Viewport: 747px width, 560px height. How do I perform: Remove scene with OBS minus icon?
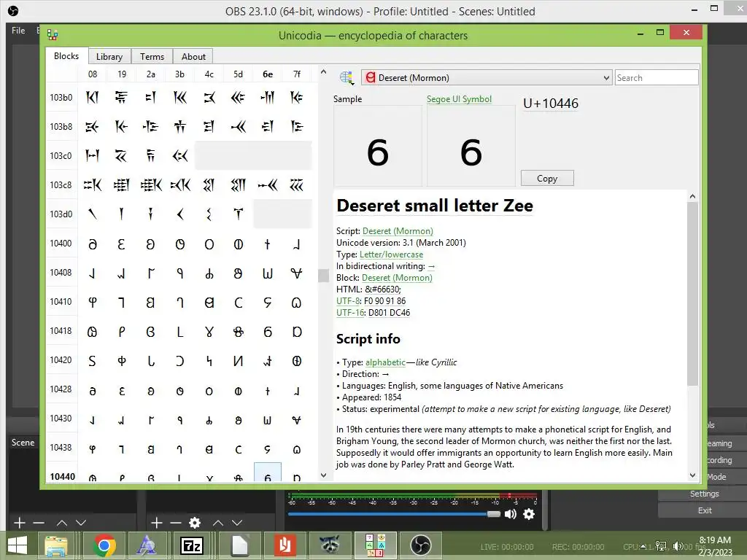pos(39,523)
